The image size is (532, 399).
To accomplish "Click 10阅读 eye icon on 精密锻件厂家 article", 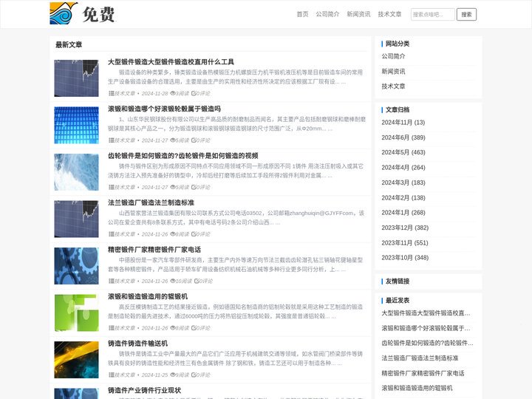I will click(x=172, y=281).
